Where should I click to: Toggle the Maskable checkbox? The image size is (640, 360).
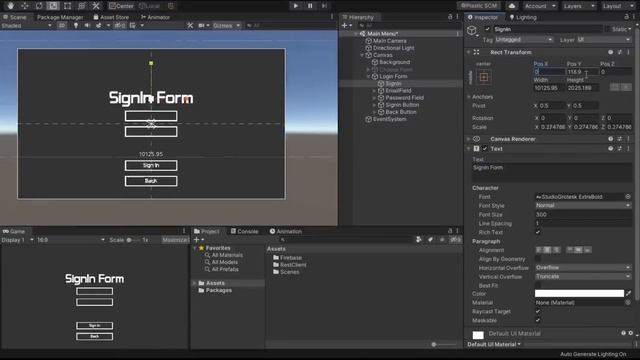coord(538,320)
